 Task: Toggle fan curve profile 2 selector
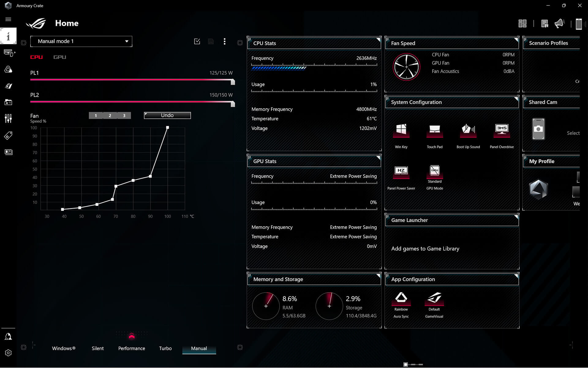110,115
